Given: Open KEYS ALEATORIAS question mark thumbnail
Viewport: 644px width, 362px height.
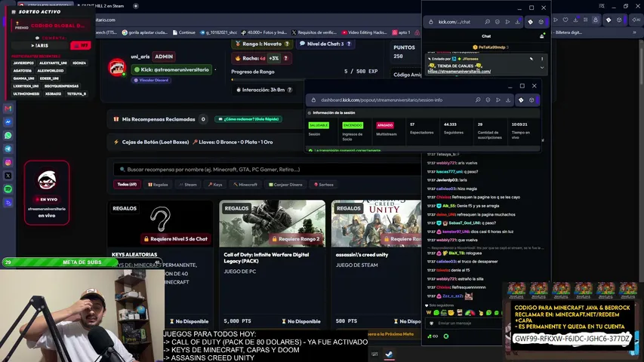Looking at the screenshot, I should pyautogui.click(x=160, y=224).
